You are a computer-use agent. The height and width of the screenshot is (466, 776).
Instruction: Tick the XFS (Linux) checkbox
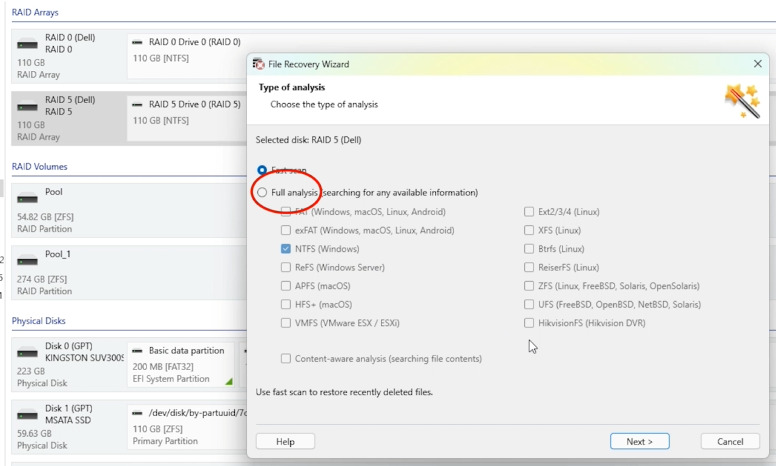(x=529, y=230)
